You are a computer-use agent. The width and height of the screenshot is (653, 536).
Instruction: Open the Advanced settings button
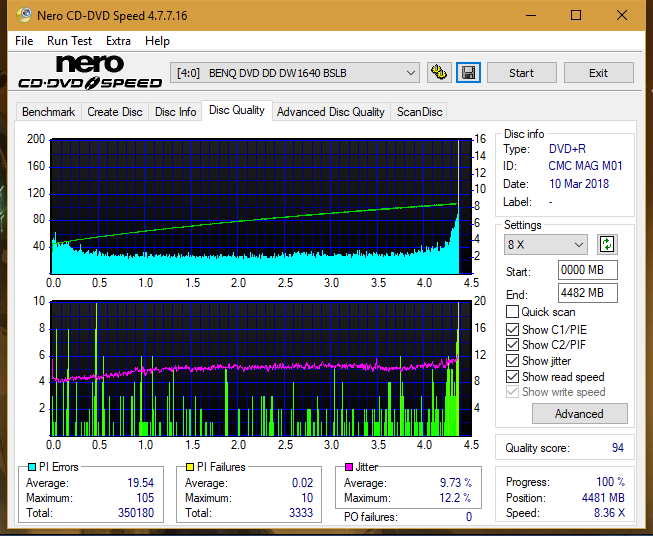coord(579,414)
